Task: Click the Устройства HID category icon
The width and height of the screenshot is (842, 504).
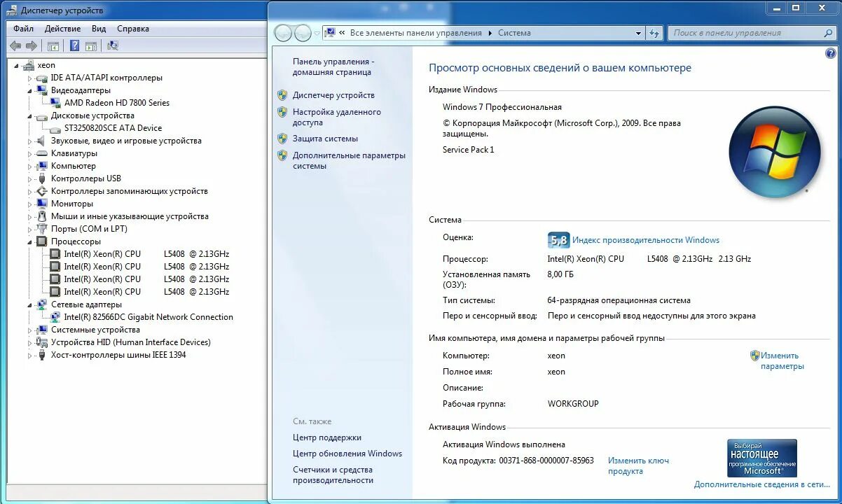Action: (x=42, y=342)
